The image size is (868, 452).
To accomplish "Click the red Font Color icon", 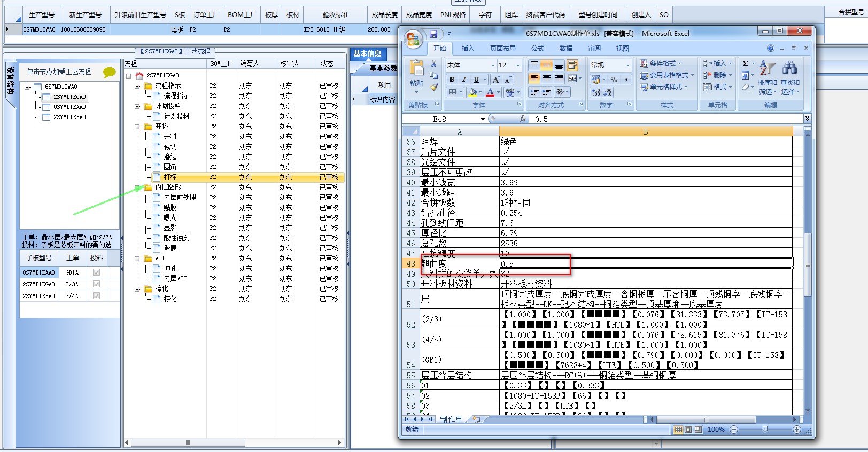I will point(490,92).
